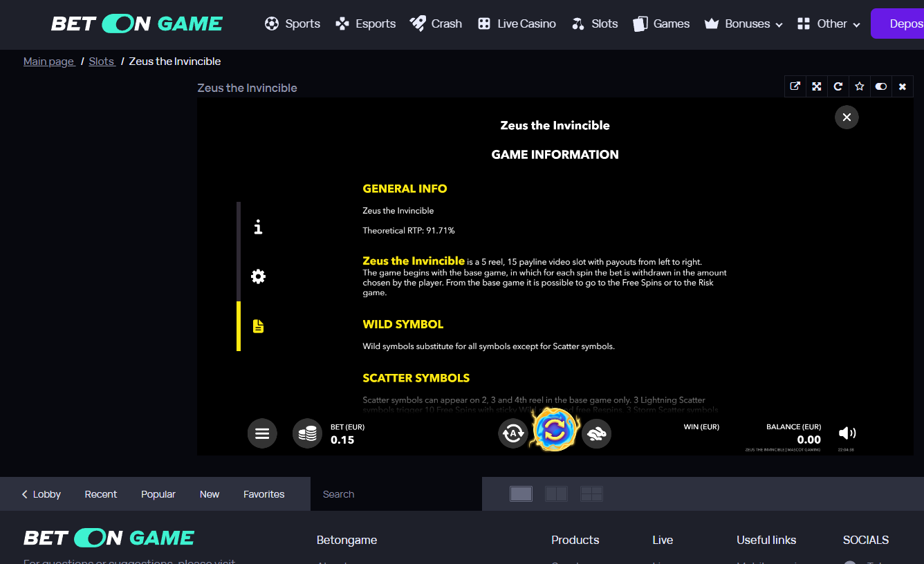Reload the game with refresh icon
Viewport: 924px width, 564px height.
tap(838, 86)
